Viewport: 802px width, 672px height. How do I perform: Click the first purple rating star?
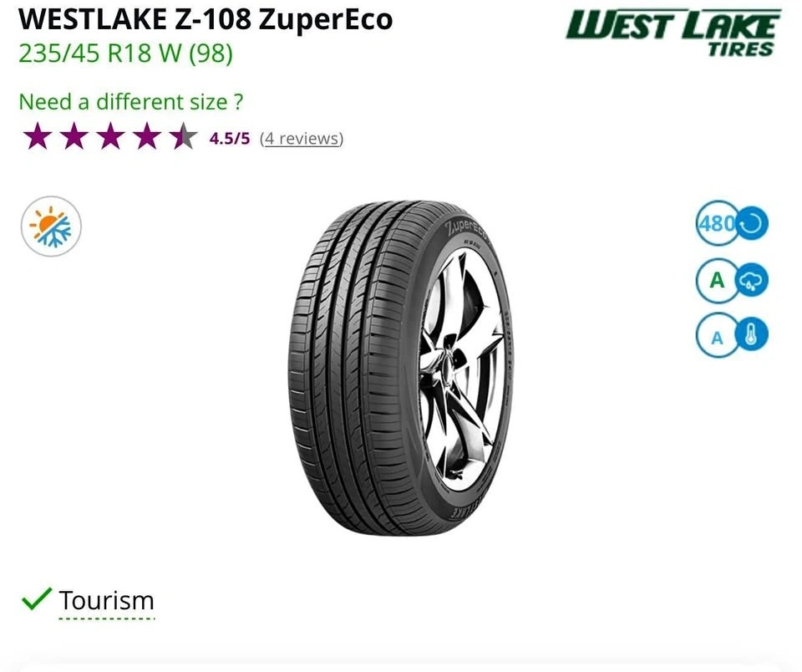[x=37, y=136]
